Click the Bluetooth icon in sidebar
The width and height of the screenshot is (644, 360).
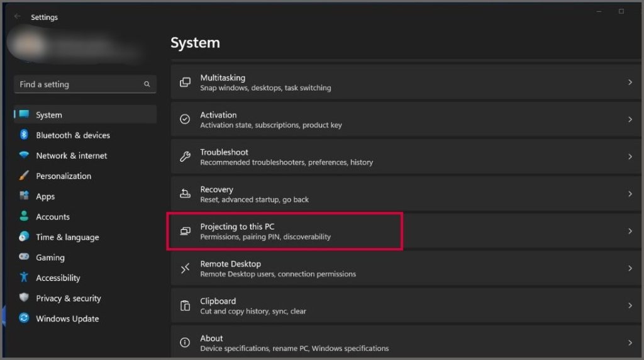coord(25,135)
